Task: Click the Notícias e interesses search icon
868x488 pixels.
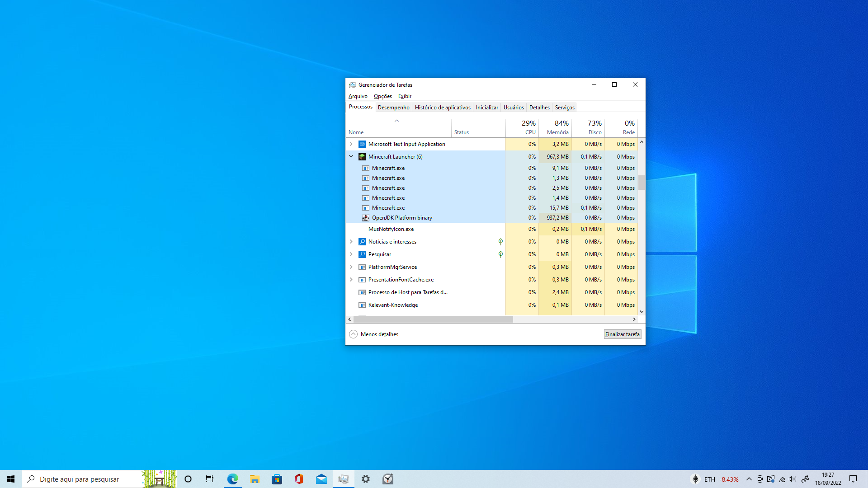Action: point(362,242)
